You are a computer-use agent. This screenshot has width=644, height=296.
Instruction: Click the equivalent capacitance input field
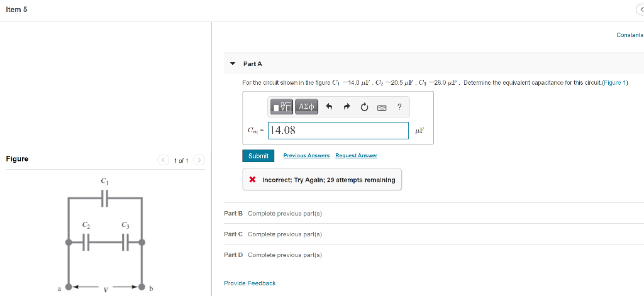click(338, 131)
